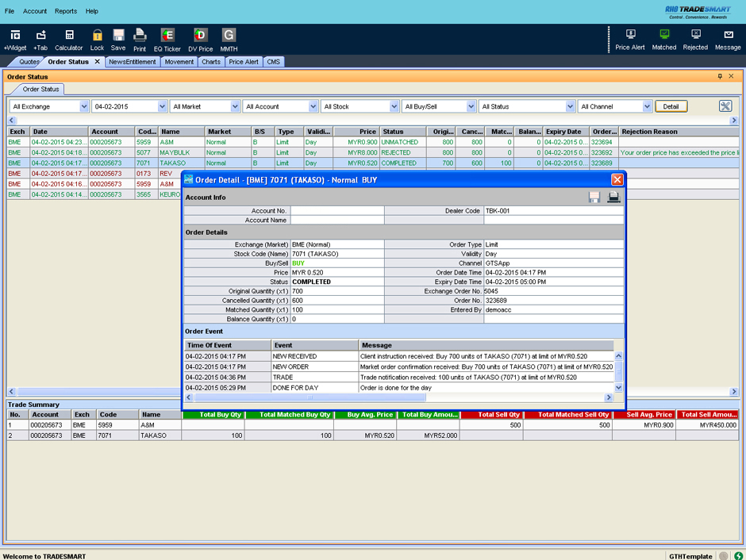This screenshot has width=746, height=560.
Task: Click the order event horizontal scrollbar thumb
Action: (310, 397)
